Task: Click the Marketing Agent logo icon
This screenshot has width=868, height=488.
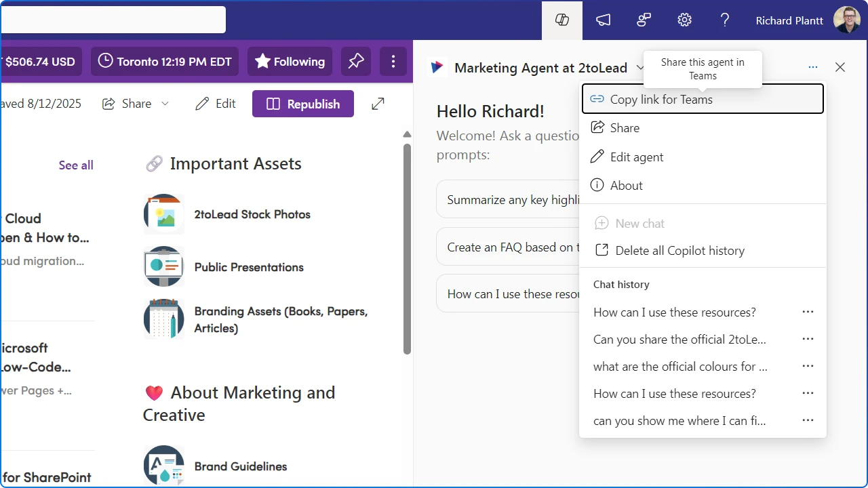Action: [438, 68]
